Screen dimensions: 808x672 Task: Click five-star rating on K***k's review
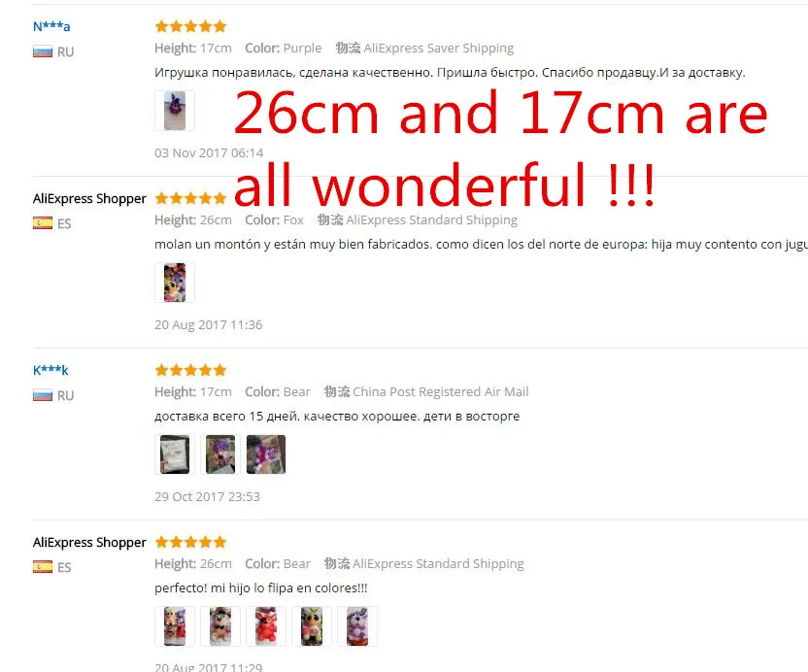pyautogui.click(x=190, y=370)
